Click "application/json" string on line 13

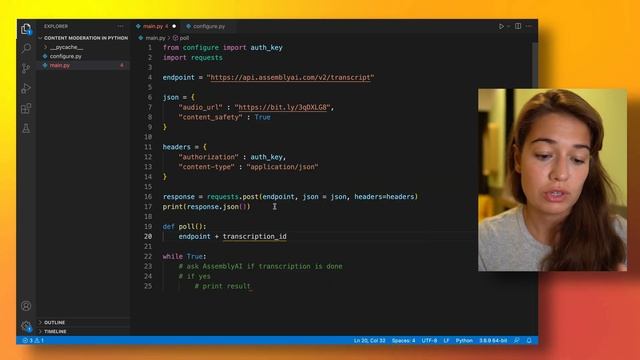pos(282,167)
